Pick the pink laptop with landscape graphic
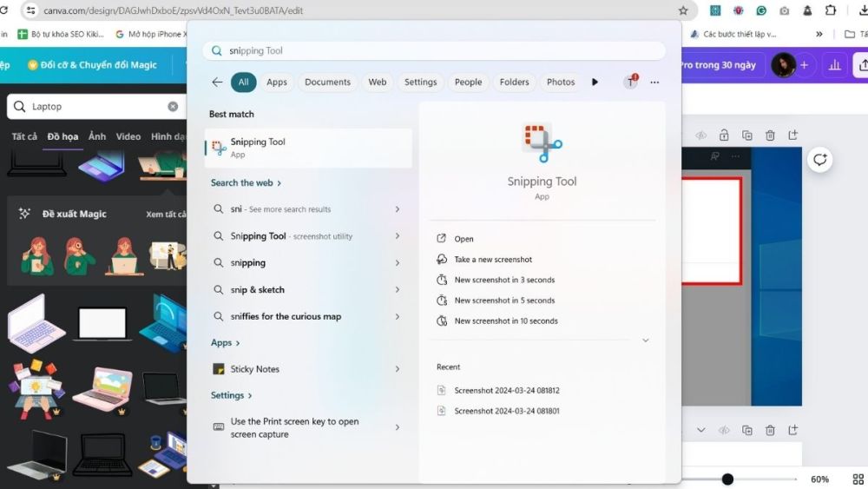Viewport: 868px width, 489px height. 103,387
